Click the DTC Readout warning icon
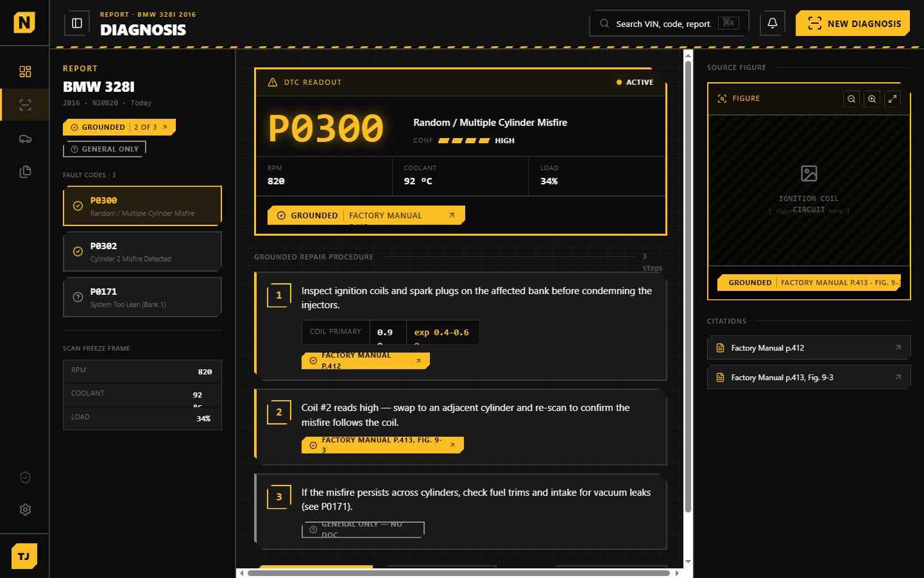Viewport: 924px width, 578px height. (x=273, y=82)
